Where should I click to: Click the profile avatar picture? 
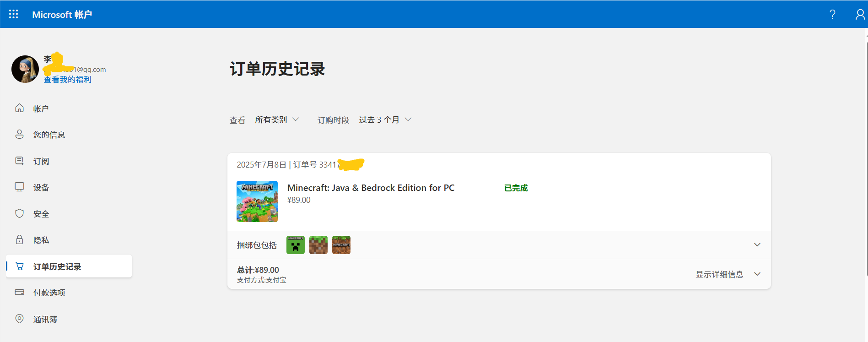coord(25,69)
